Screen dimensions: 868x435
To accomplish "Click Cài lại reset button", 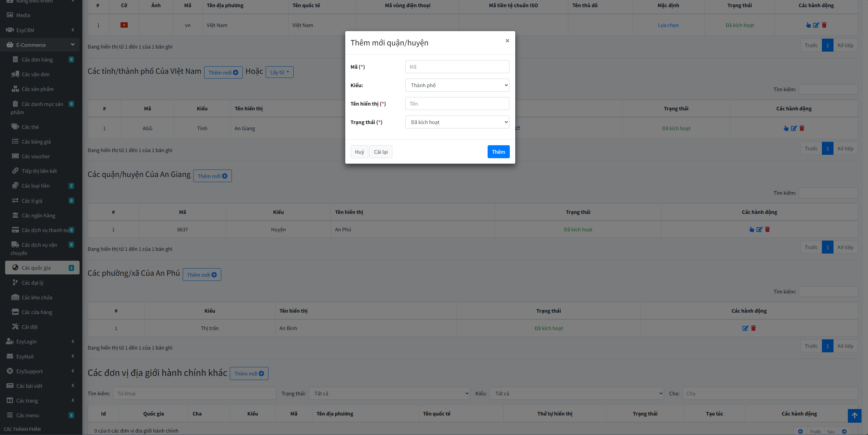I will click(380, 152).
